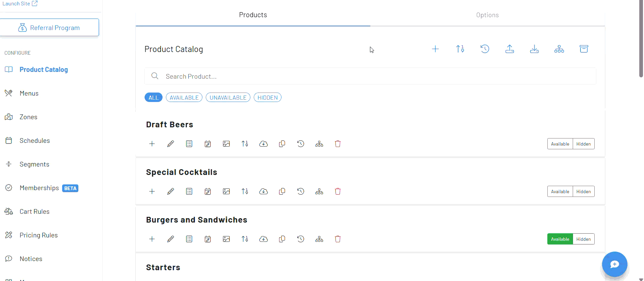Delete the Draft Beers category
644x281 pixels.
(x=338, y=144)
